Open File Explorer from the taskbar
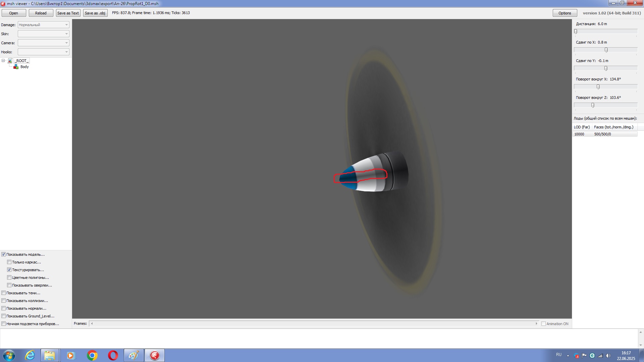Image resolution: width=644 pixels, height=362 pixels. pyautogui.click(x=50, y=355)
